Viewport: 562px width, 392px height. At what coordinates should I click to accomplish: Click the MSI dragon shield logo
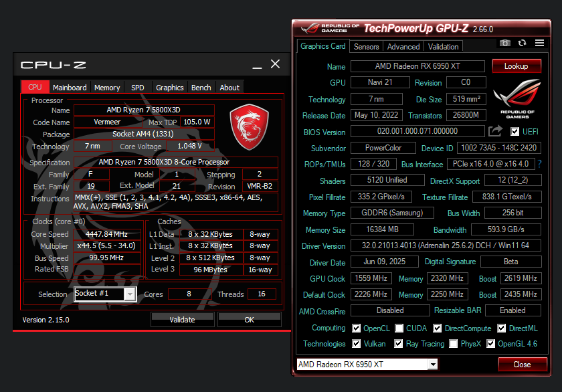[x=249, y=127]
